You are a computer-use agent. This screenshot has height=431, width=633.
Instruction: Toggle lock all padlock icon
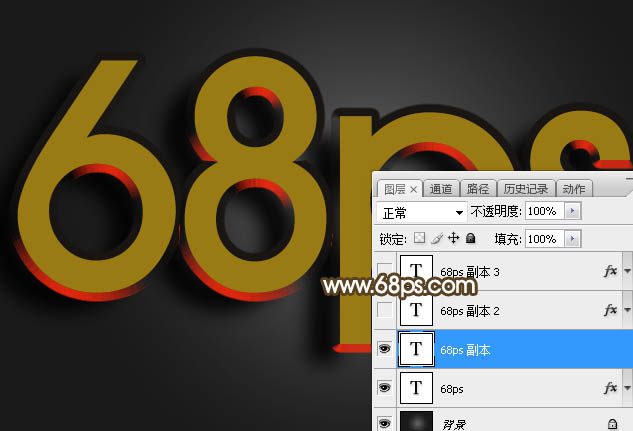pos(470,238)
